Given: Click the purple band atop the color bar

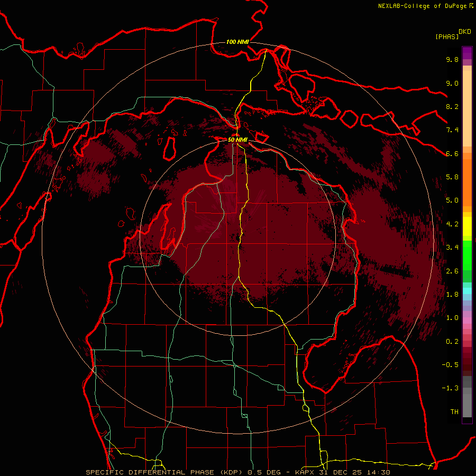Looking at the screenshot, I should pos(467,53).
